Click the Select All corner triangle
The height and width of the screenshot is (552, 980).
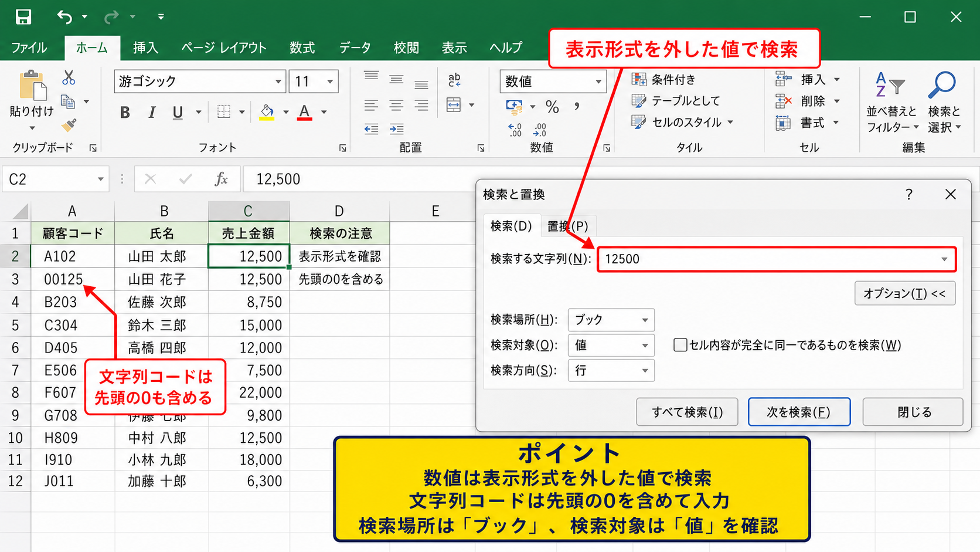coord(21,211)
